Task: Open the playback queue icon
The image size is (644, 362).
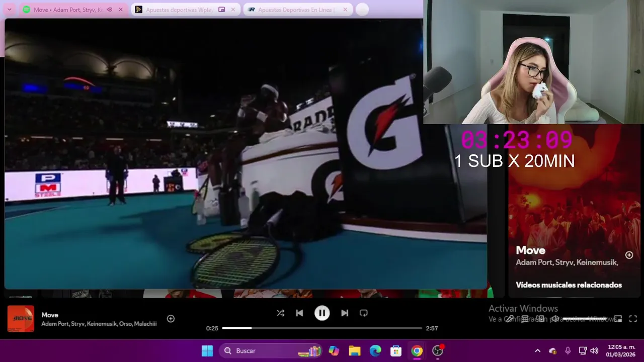Action: (525, 319)
